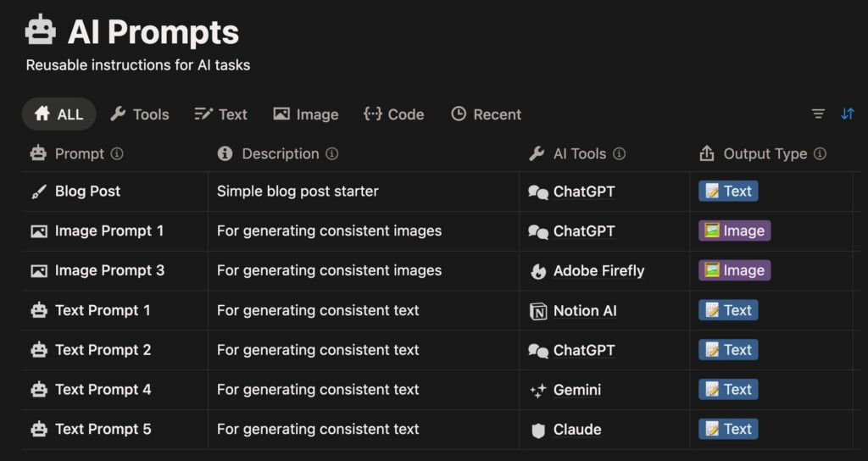Open the Text Prompt 1 page
The image size is (868, 461).
[103, 310]
